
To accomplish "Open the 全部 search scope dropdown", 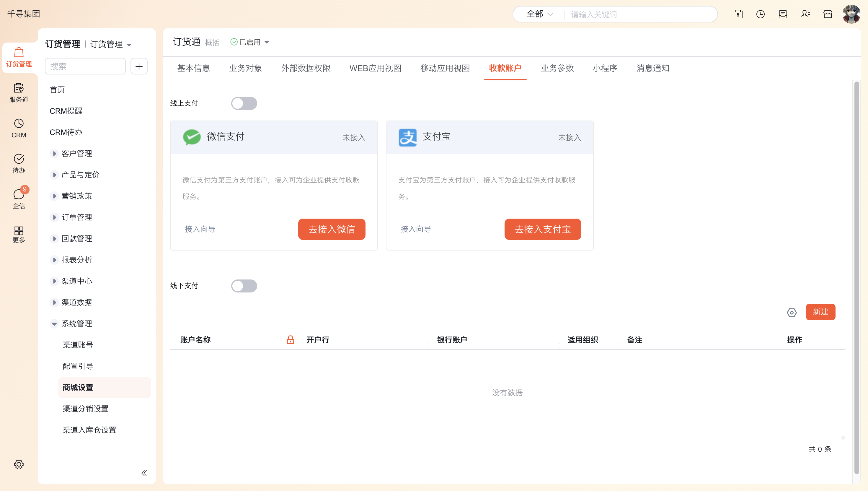I will [540, 14].
